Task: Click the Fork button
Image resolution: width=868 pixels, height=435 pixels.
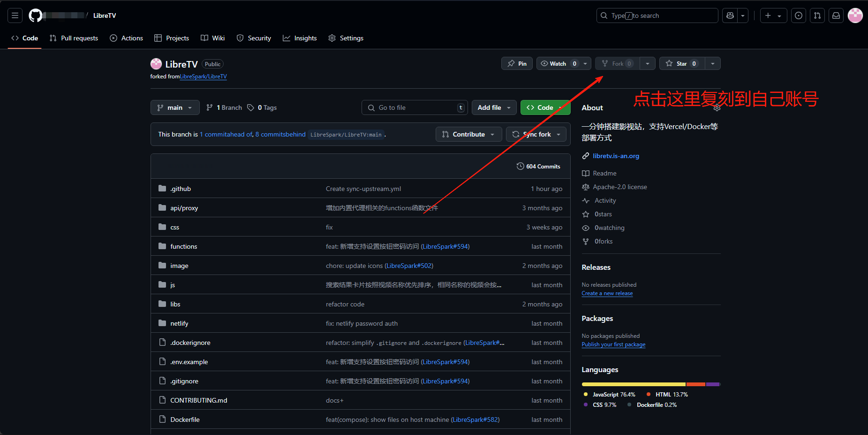Action: [x=618, y=63]
